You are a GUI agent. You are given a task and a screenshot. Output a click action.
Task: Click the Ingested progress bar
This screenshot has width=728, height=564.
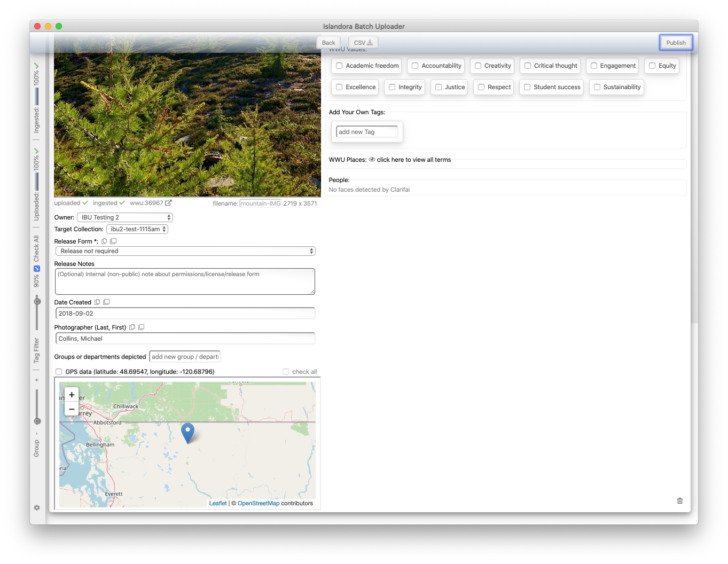pyautogui.click(x=36, y=97)
